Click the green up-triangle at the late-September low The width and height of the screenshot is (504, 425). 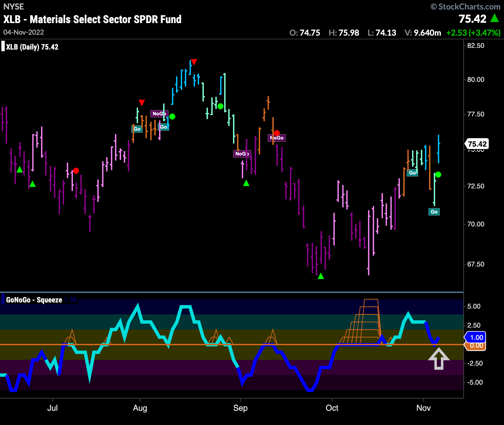pos(321,276)
